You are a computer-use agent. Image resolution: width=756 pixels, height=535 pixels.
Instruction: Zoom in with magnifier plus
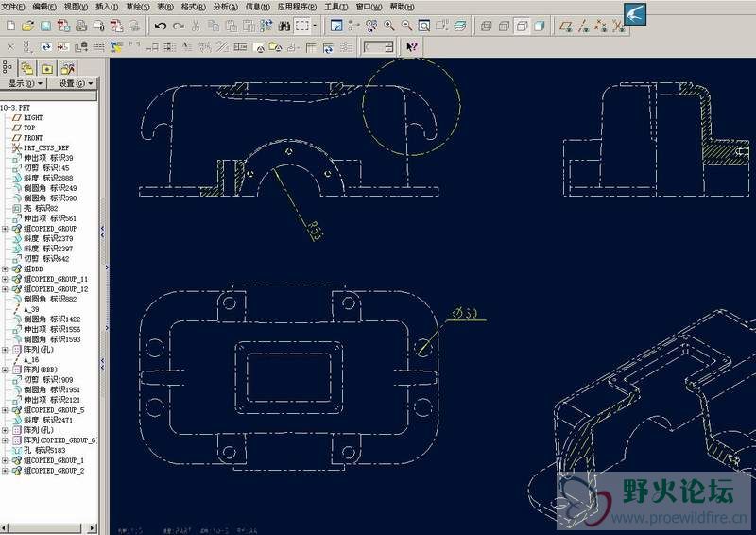pyautogui.click(x=389, y=26)
